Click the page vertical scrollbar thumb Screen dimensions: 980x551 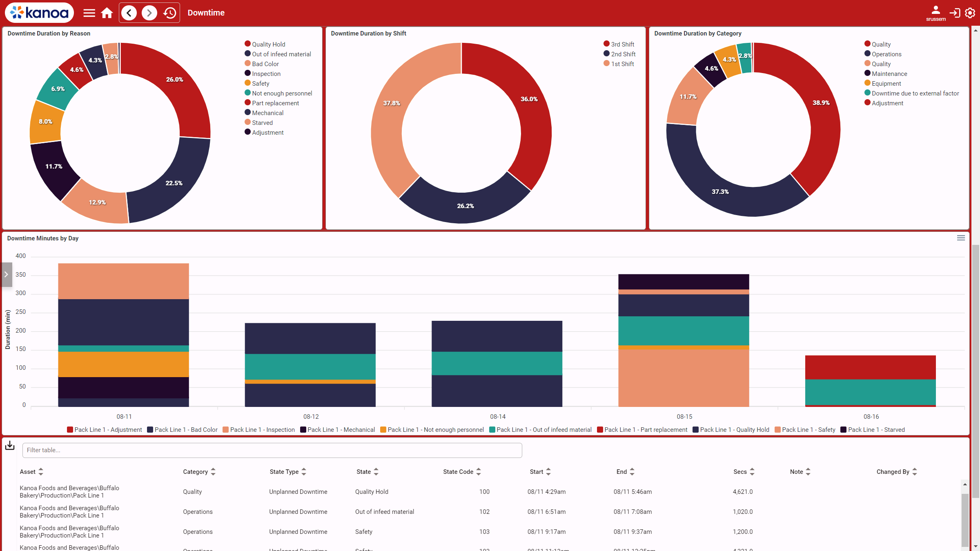coord(976,371)
